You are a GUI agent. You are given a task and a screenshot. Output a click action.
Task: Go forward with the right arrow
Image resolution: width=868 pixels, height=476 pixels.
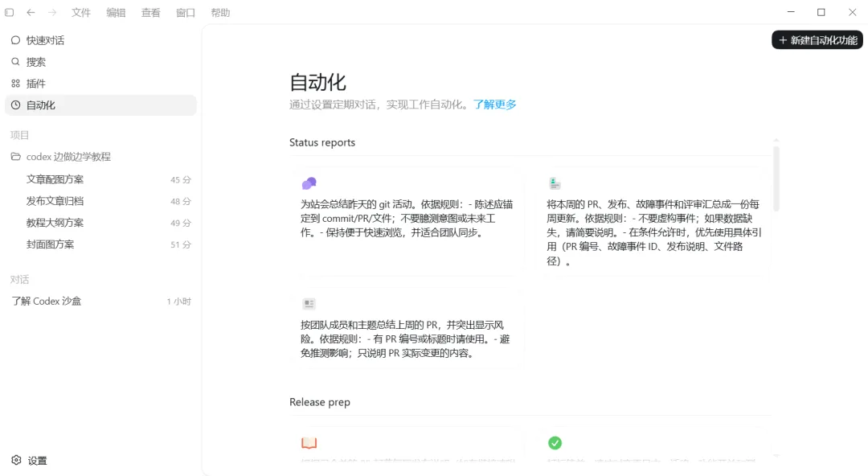pyautogui.click(x=52, y=12)
